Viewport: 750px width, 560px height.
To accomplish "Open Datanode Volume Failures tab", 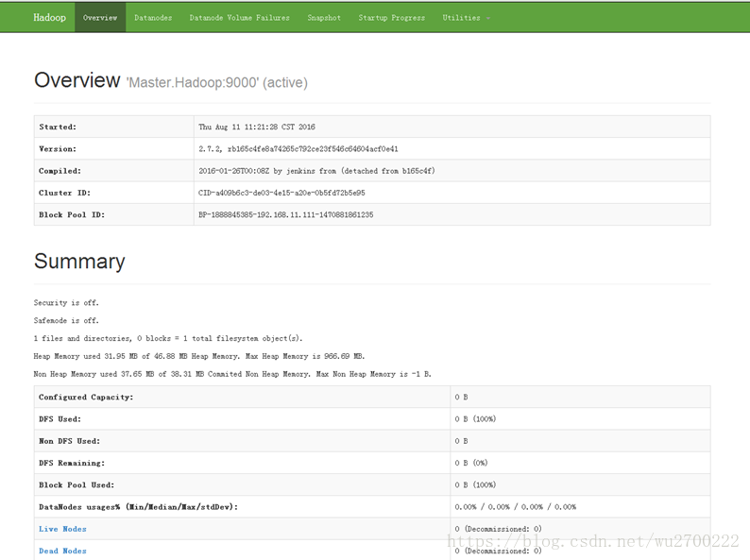I will (x=240, y=18).
